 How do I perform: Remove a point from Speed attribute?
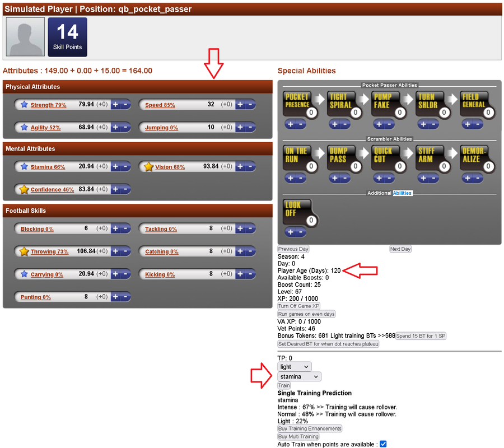tap(250, 105)
